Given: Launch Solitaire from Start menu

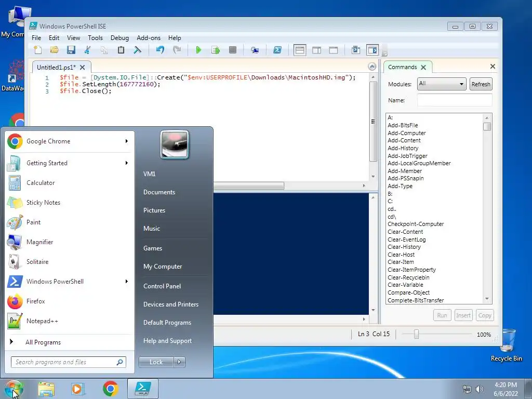Looking at the screenshot, I should tap(69, 262).
